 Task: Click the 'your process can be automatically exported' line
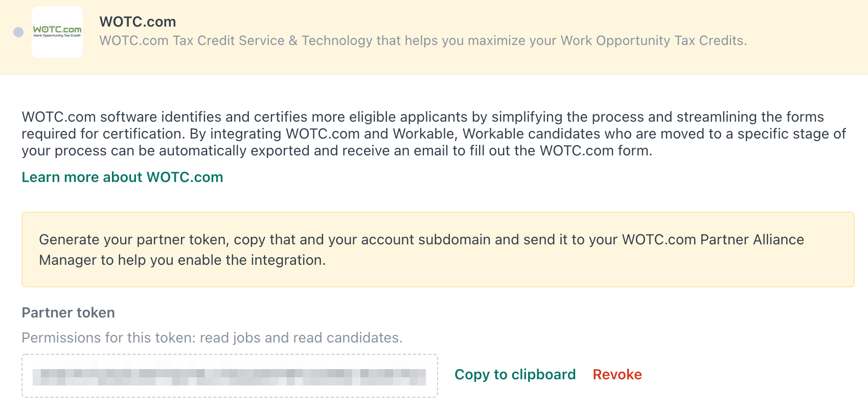[337, 150]
